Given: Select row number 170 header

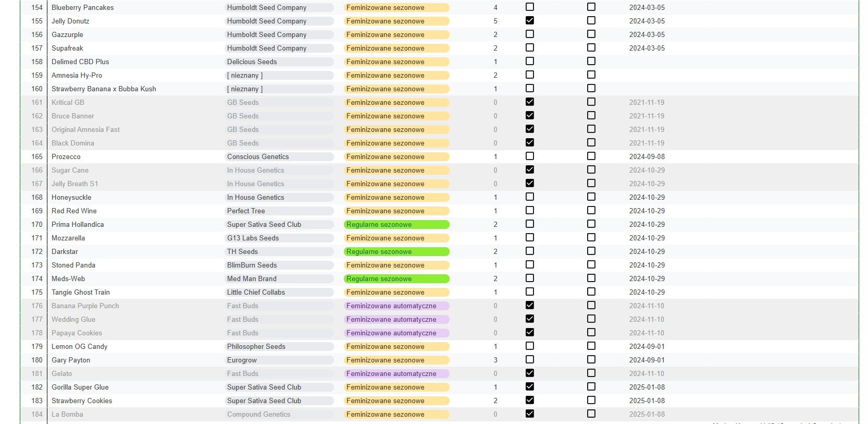Looking at the screenshot, I should click(x=34, y=224).
